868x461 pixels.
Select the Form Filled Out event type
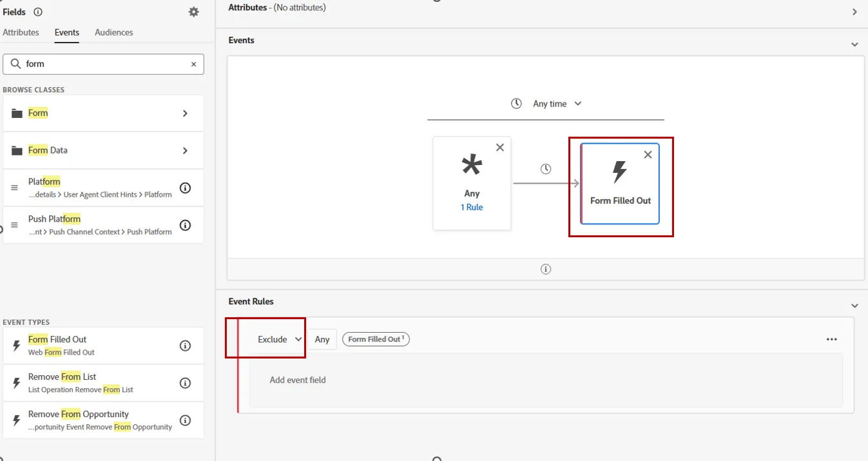pos(103,346)
